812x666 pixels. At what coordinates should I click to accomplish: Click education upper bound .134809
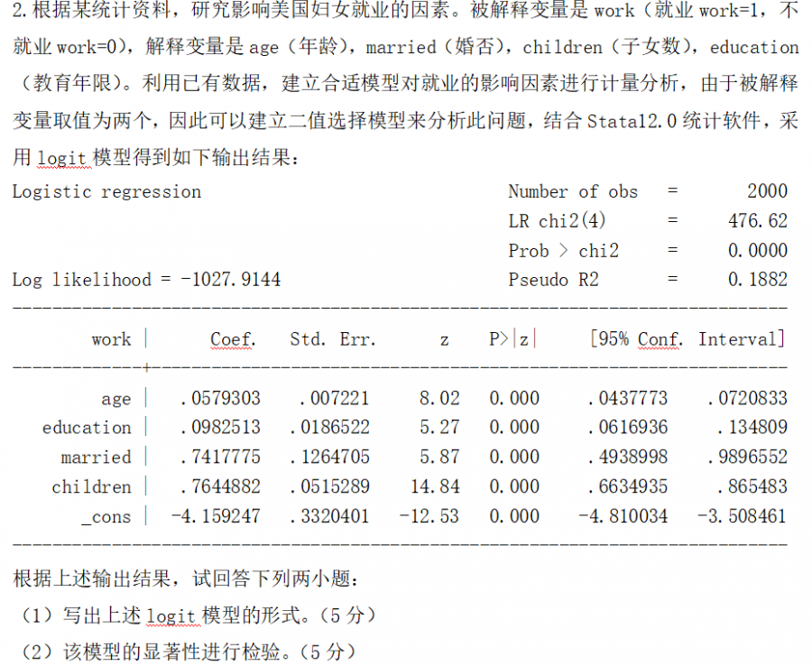(x=752, y=427)
